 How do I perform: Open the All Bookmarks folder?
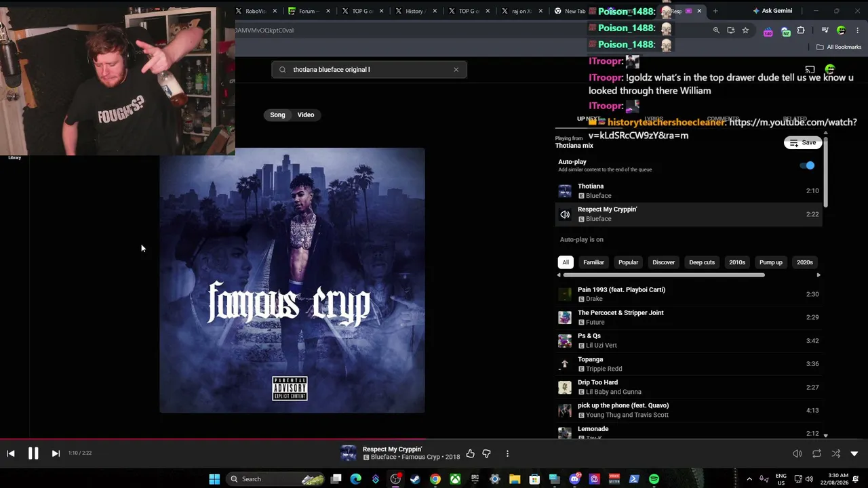pyautogui.click(x=839, y=47)
